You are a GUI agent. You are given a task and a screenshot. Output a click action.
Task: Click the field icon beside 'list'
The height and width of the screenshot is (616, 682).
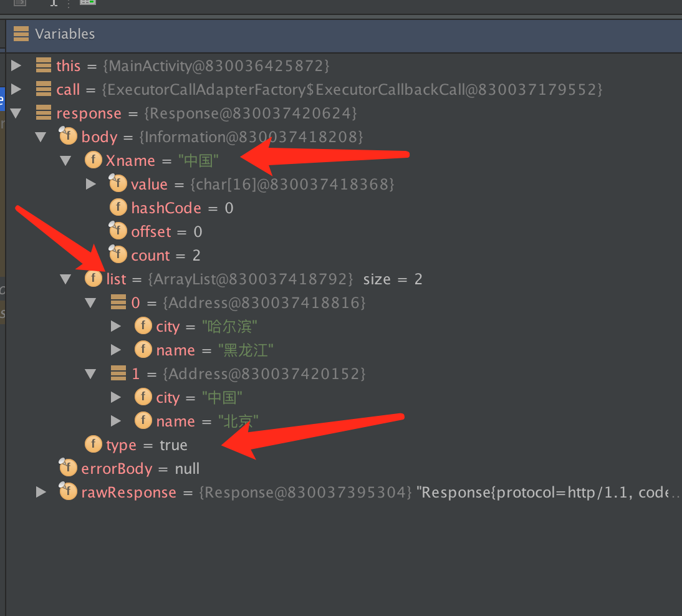tap(94, 278)
